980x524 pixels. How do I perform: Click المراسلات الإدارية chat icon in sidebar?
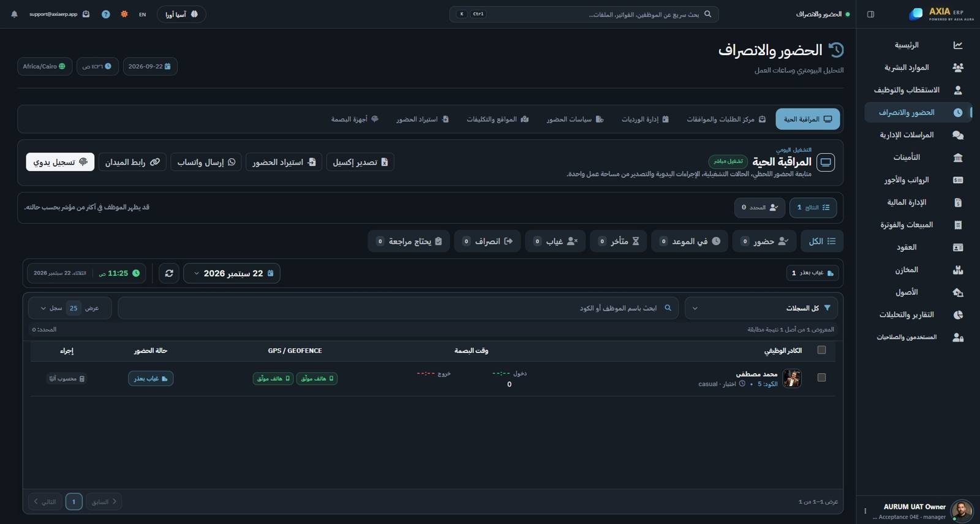[958, 135]
